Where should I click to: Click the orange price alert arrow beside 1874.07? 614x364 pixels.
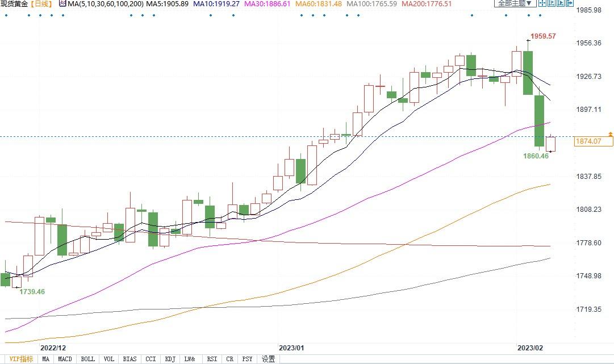(610, 134)
